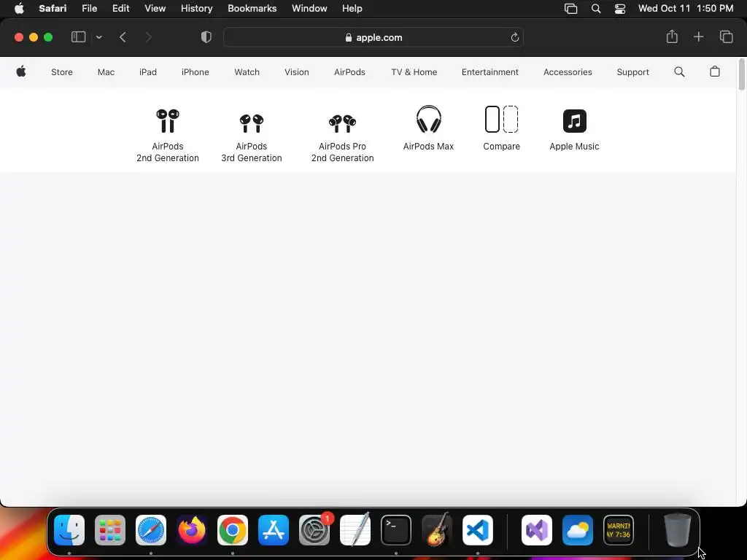Launch Firefox from the Dock

tap(192, 530)
